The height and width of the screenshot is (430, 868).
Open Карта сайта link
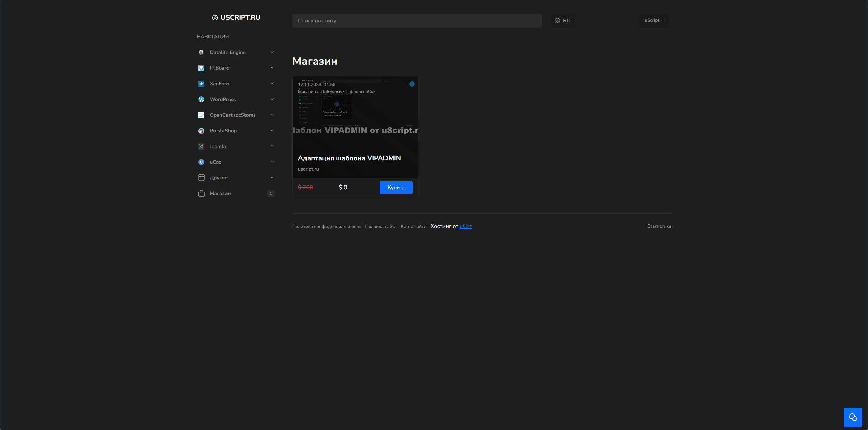click(413, 227)
